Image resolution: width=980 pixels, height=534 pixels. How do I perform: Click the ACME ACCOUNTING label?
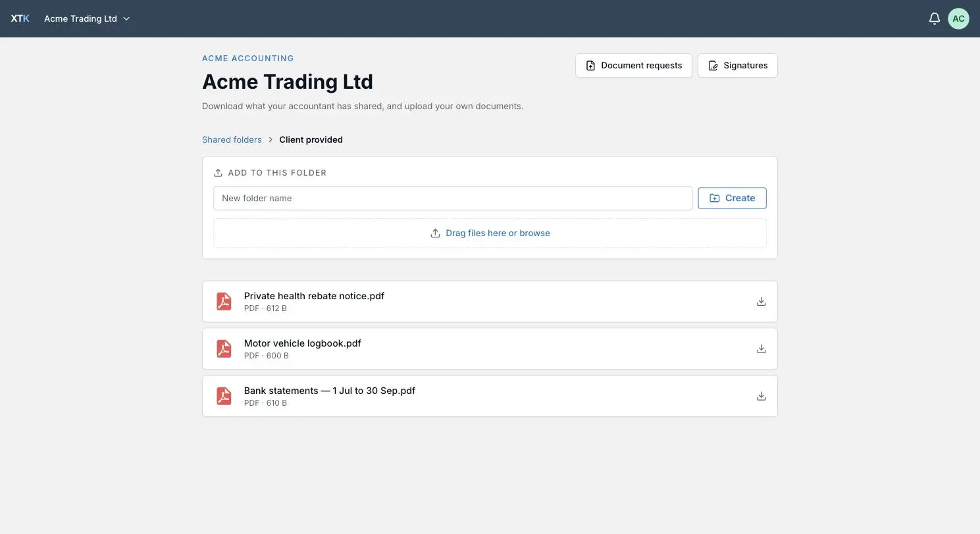point(247,59)
